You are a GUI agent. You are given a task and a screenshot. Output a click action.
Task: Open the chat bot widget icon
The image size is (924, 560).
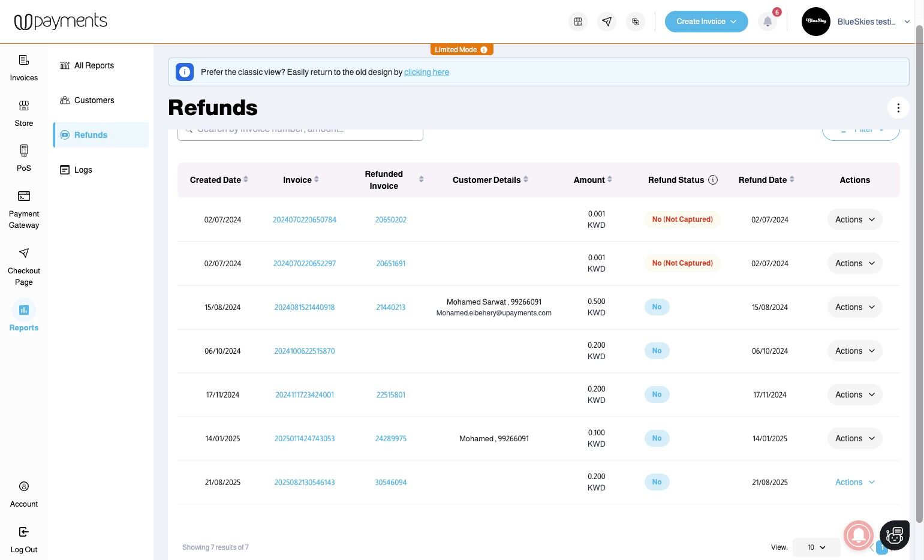[895, 535]
